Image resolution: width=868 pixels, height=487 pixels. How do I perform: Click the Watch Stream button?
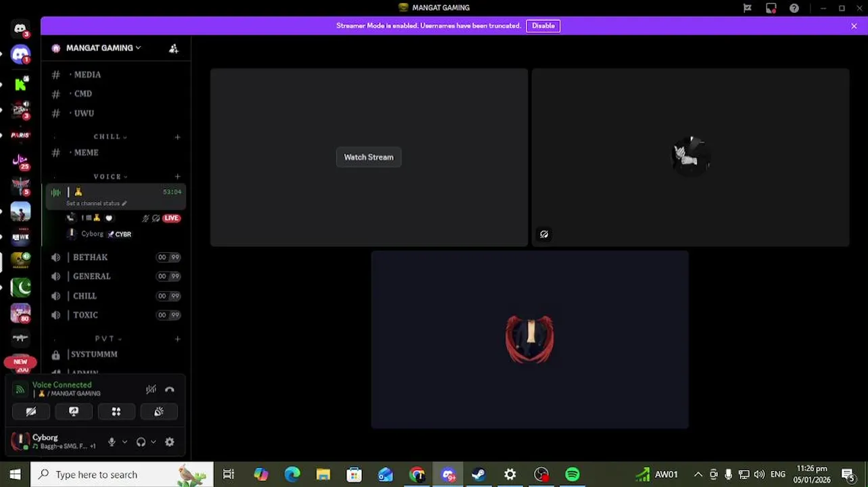click(368, 157)
